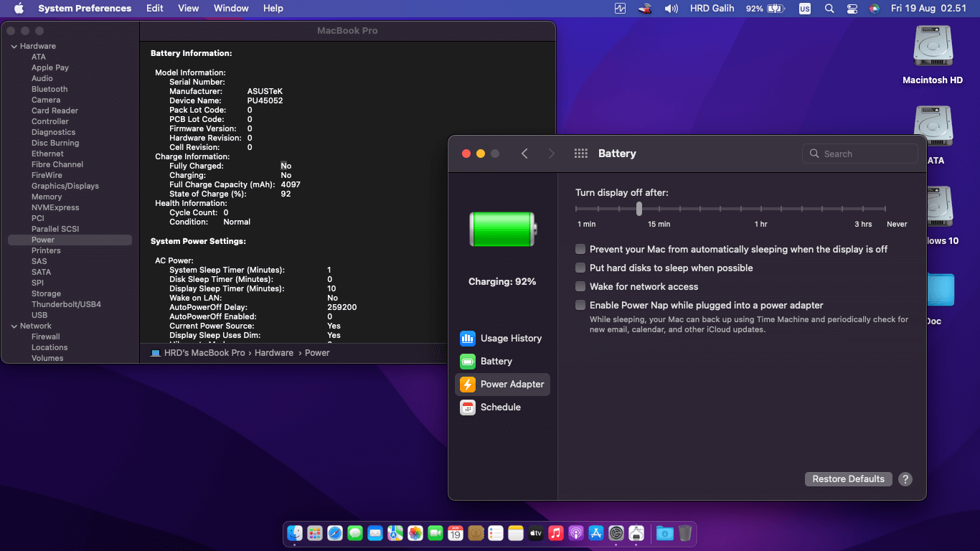Open Photos from the Dock

pos(415,533)
